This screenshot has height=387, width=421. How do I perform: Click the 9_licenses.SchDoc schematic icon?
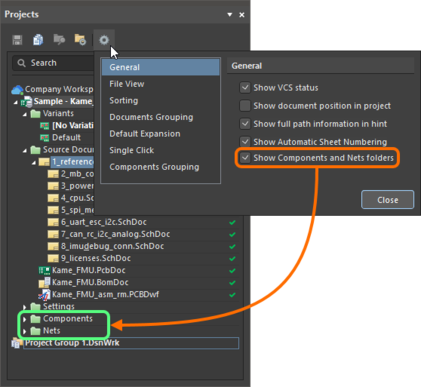[53, 258]
